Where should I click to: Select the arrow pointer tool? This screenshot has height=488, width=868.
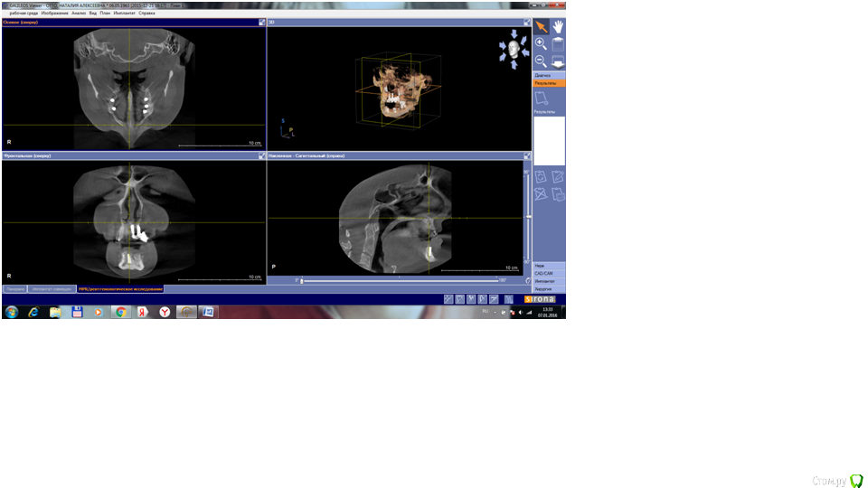tap(541, 26)
